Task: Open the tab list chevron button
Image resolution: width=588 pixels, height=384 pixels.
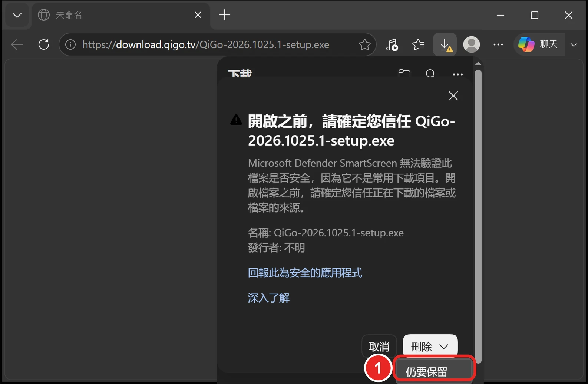Action: tap(17, 15)
